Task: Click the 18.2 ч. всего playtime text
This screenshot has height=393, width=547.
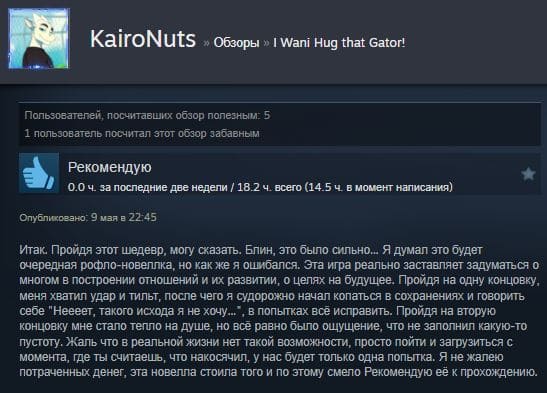Action: click(269, 187)
